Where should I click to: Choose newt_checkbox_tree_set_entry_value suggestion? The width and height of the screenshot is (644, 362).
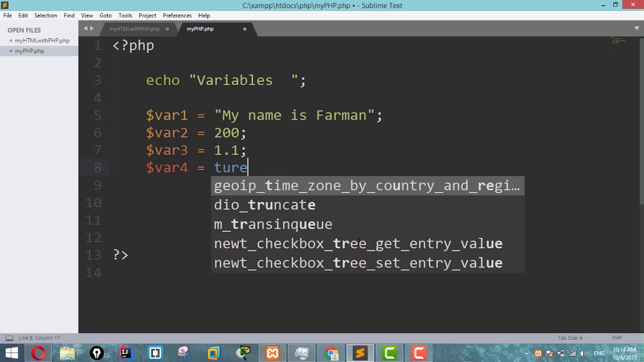coord(368,263)
